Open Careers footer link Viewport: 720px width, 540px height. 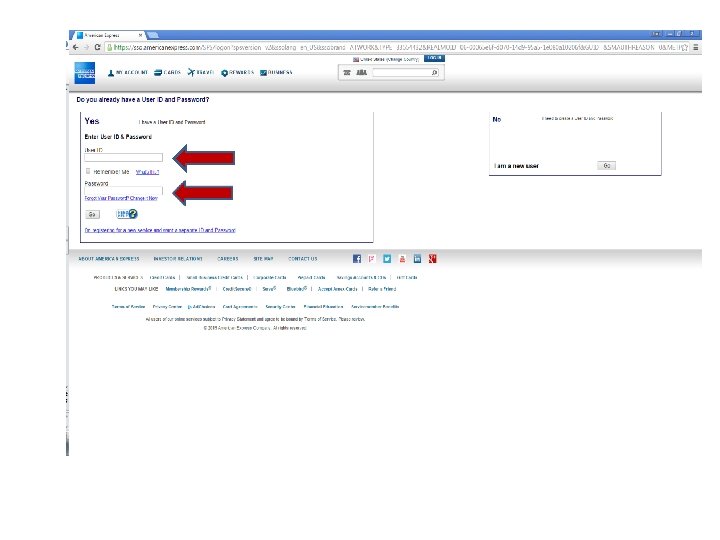tap(228, 259)
